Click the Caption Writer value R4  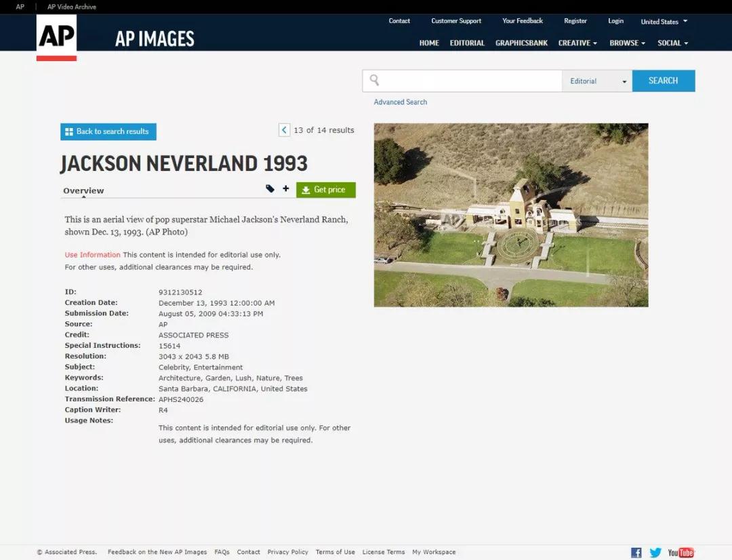163,410
